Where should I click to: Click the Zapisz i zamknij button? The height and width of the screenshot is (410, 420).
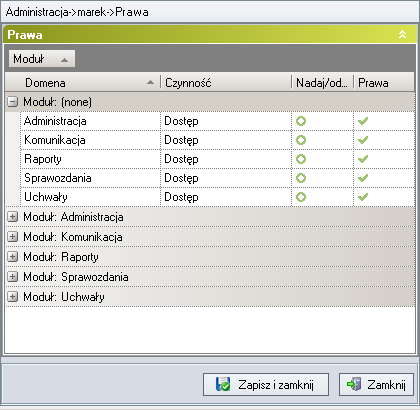pyautogui.click(x=266, y=384)
